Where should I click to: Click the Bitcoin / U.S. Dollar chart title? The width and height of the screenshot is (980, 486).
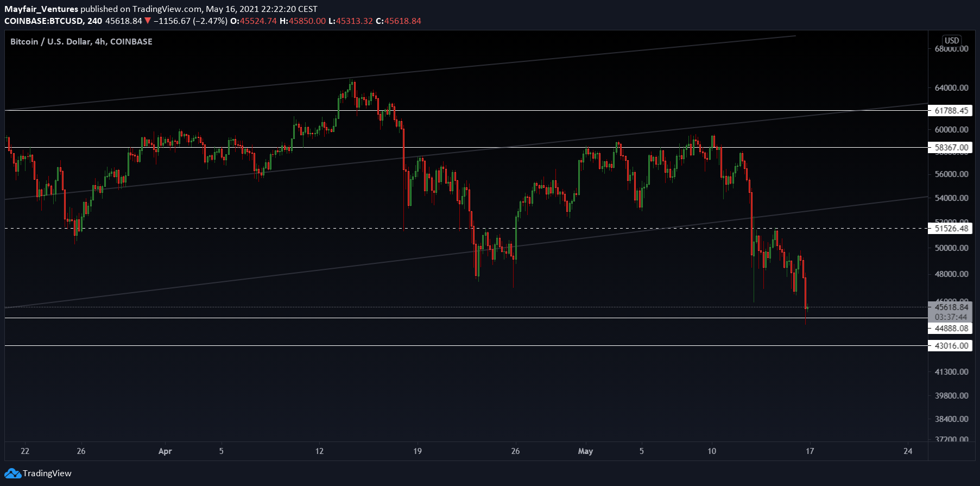tap(81, 42)
